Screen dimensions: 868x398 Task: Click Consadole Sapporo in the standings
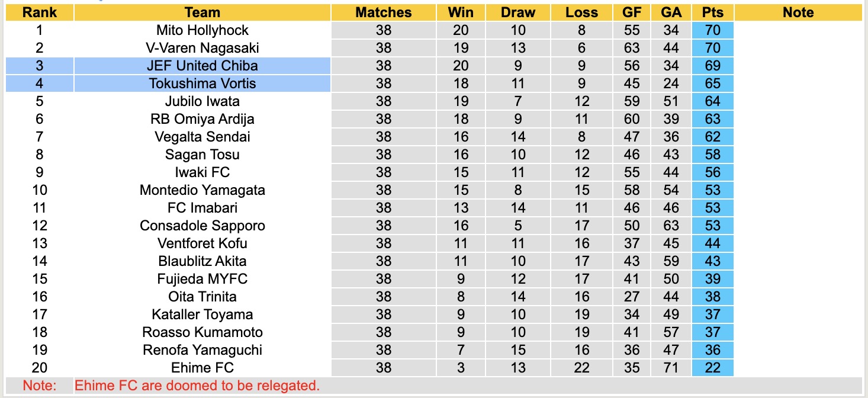202,226
